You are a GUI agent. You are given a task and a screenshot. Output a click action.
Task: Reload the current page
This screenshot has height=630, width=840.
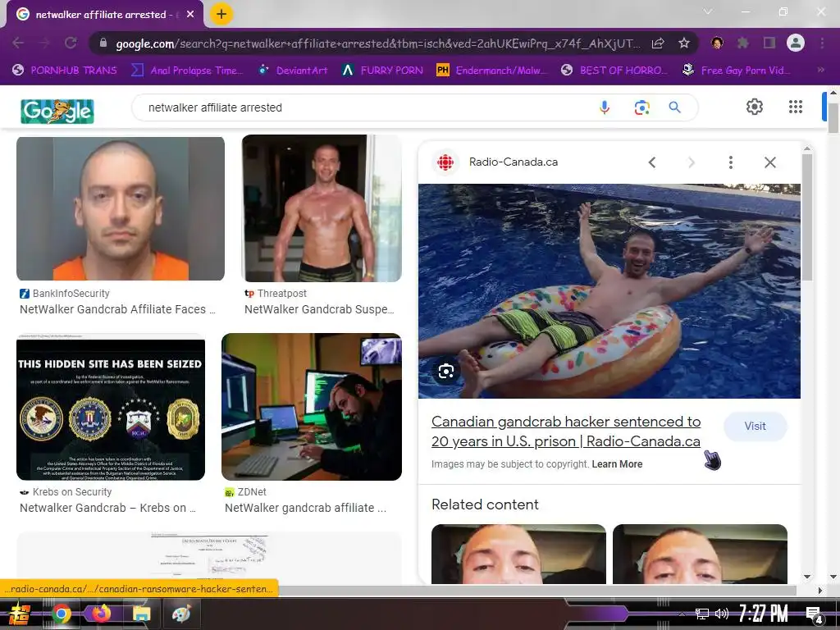[x=71, y=43]
